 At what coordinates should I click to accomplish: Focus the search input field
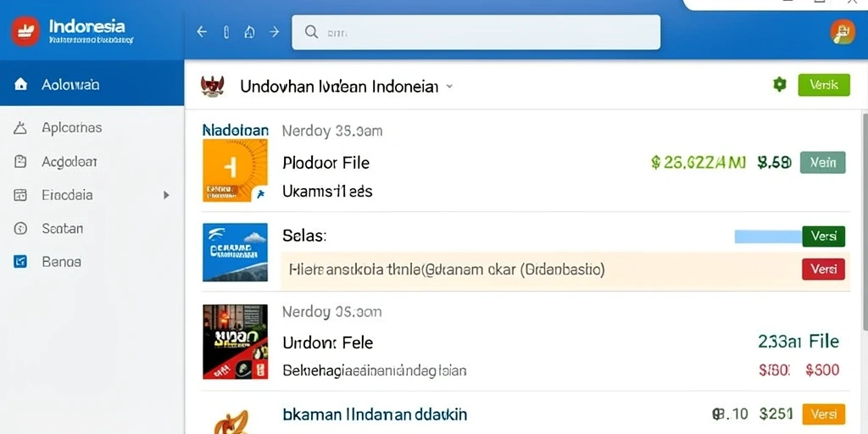point(476,32)
